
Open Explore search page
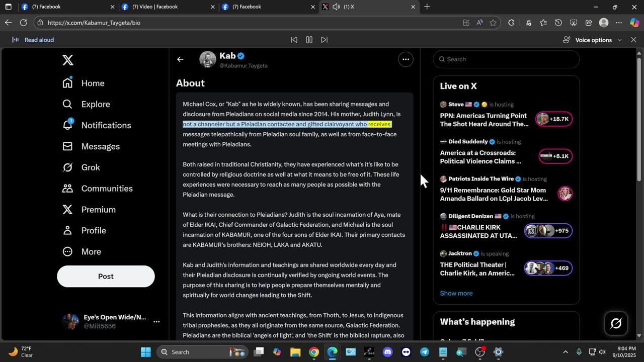point(86,104)
